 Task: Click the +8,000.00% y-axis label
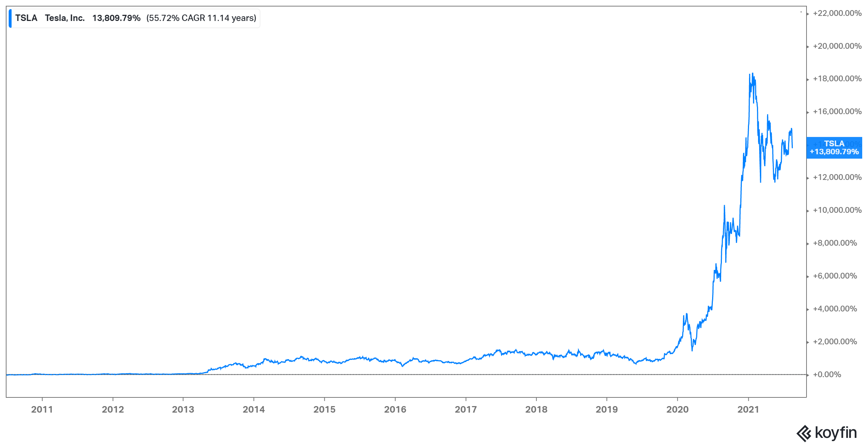tap(835, 243)
